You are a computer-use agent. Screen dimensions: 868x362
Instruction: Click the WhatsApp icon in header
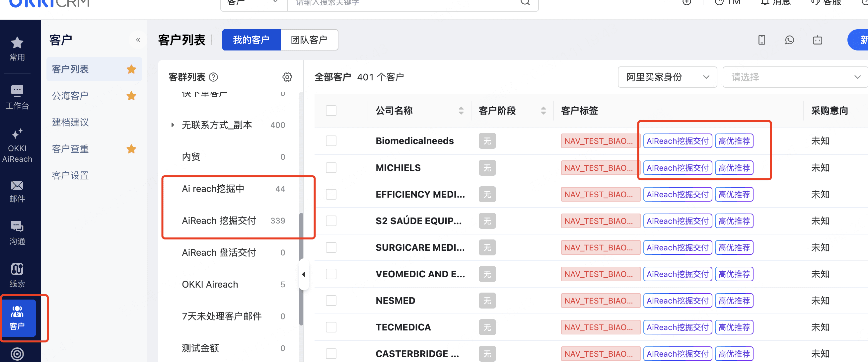(x=789, y=40)
